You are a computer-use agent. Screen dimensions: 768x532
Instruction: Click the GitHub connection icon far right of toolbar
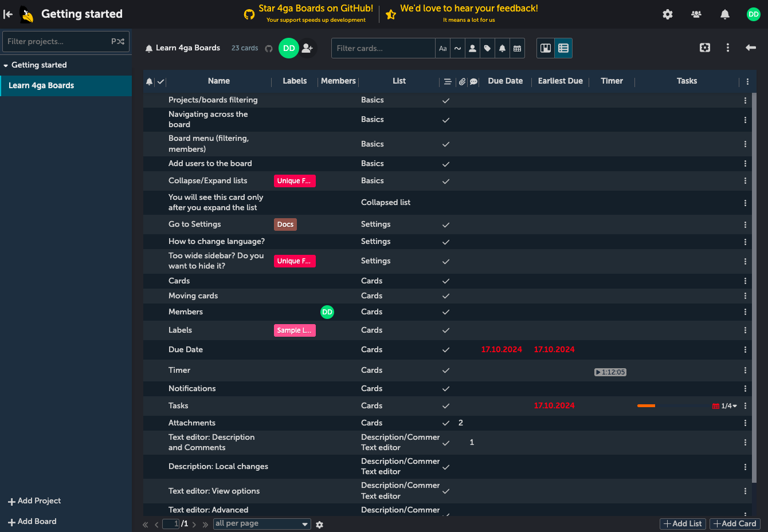(705, 48)
